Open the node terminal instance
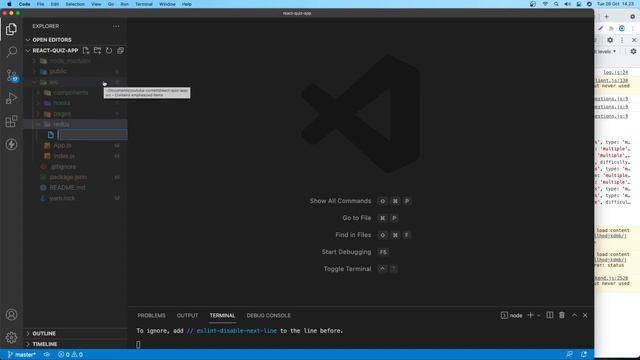The image size is (640, 360). [x=511, y=316]
